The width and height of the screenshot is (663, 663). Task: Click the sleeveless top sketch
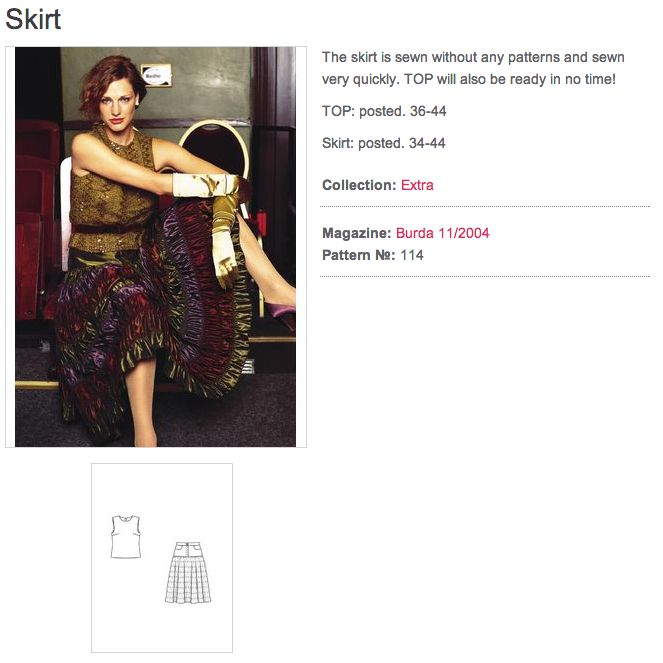click(x=126, y=536)
